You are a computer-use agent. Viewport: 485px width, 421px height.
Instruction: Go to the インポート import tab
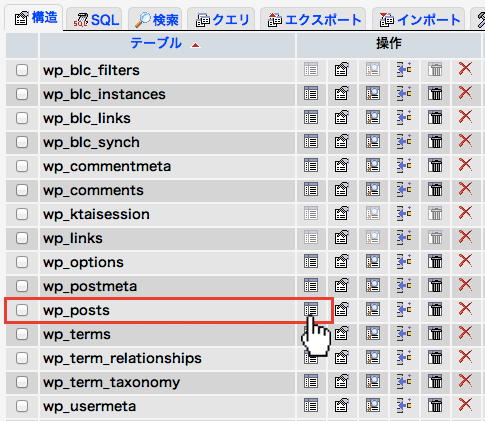click(418, 20)
